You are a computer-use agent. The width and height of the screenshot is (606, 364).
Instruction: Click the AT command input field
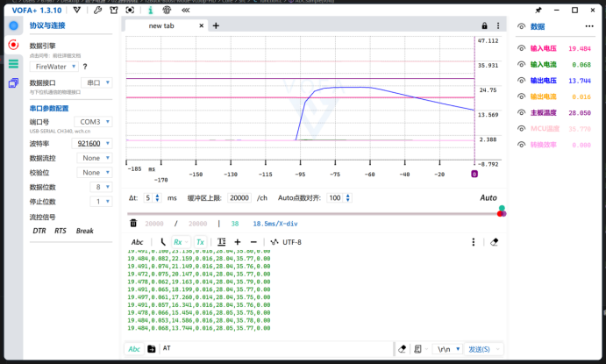click(x=272, y=348)
